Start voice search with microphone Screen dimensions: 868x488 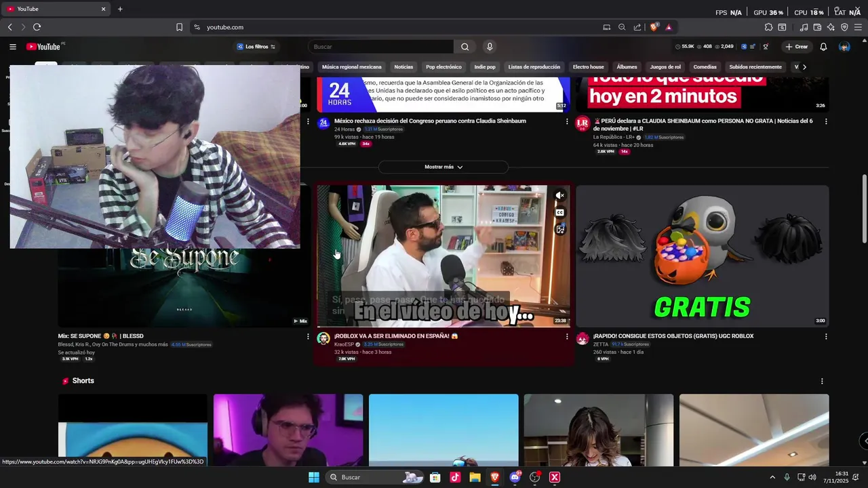490,47
